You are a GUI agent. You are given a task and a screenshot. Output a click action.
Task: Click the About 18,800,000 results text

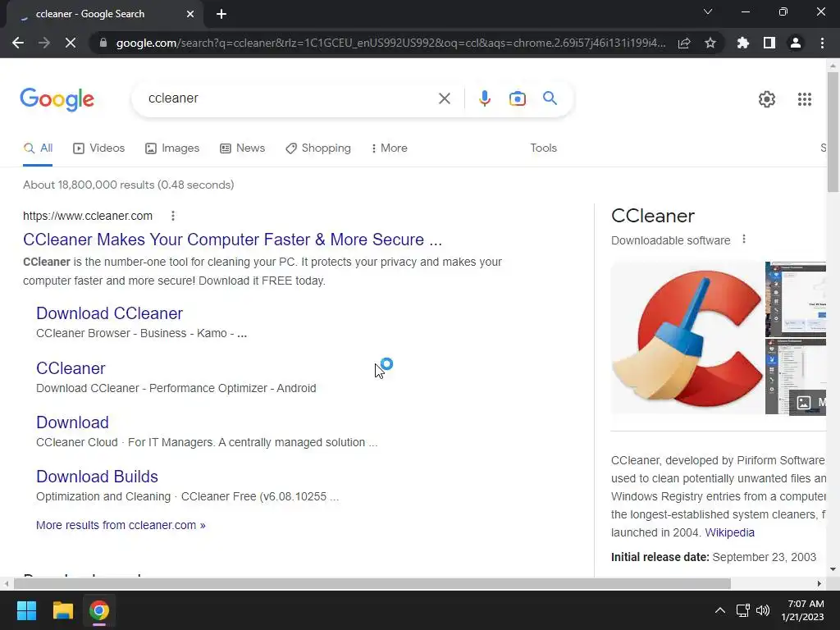coord(129,185)
